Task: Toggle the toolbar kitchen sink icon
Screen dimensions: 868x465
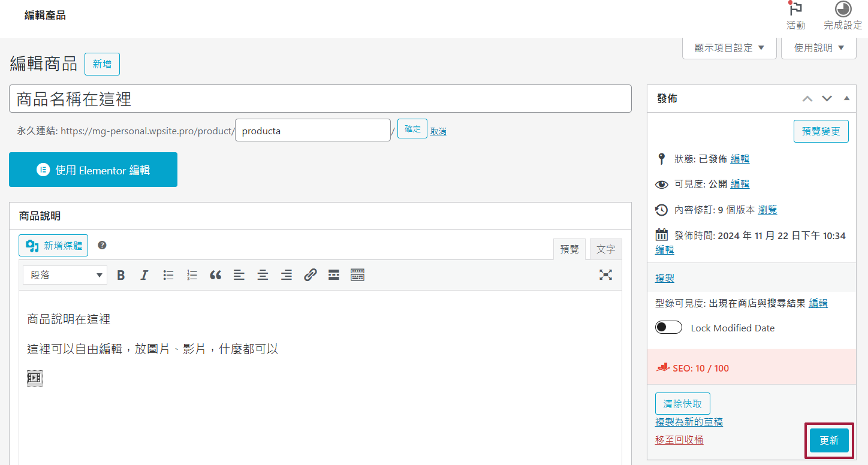Action: point(357,275)
